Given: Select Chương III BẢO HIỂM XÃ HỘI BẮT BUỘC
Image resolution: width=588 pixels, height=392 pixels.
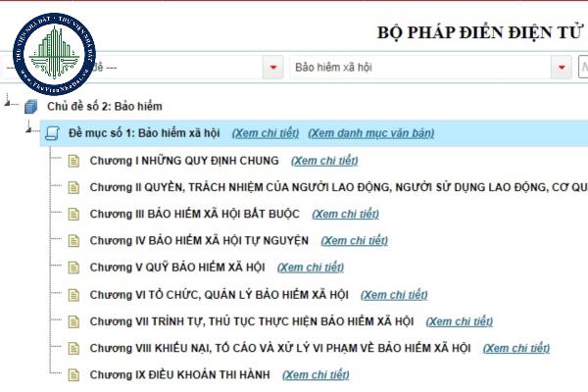Looking at the screenshot, I should 195,215.
